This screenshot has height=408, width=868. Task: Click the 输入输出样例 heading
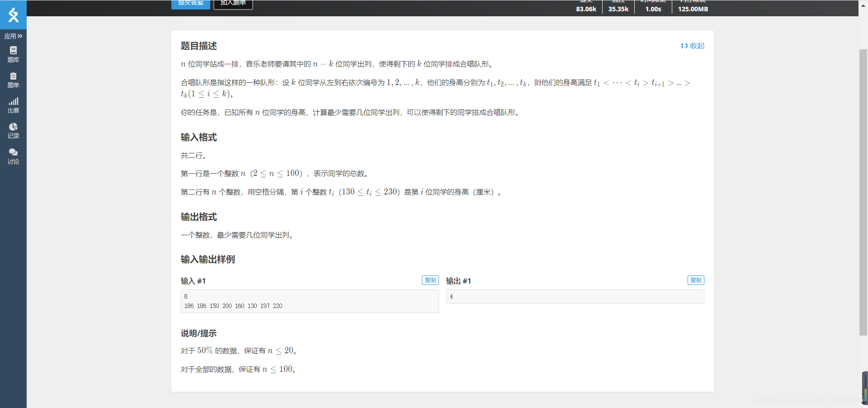[208, 259]
